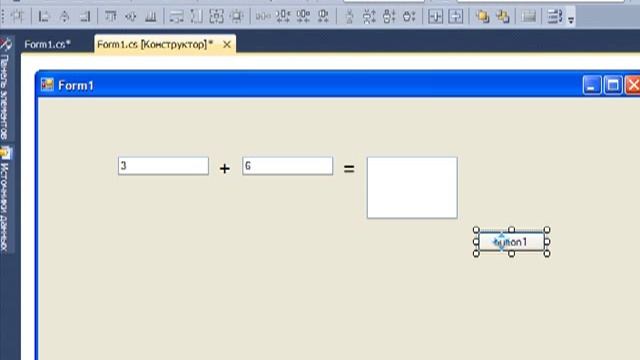Screen dimensions: 640x360
Task: Click Make Vertical Spacing Equal icon
Action: (x=349, y=16)
